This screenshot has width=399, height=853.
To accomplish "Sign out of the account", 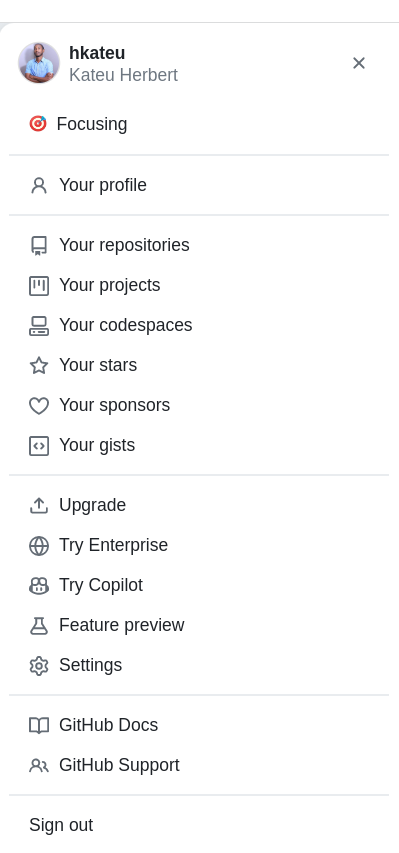I will pyautogui.click(x=199, y=825).
